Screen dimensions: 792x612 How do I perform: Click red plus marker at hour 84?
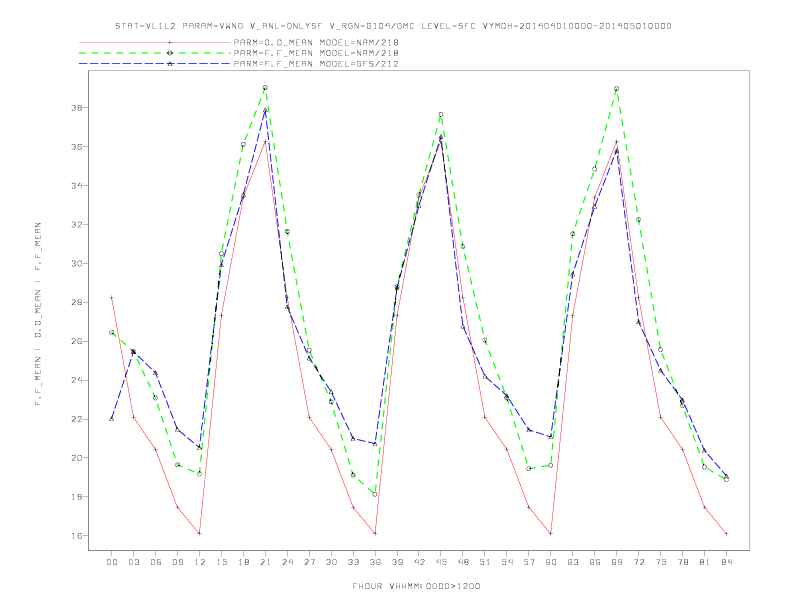[726, 534]
